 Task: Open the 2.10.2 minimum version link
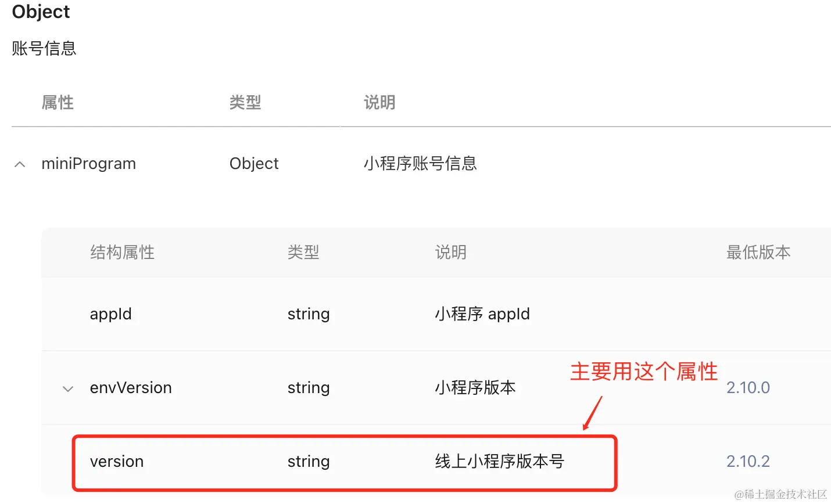click(748, 461)
